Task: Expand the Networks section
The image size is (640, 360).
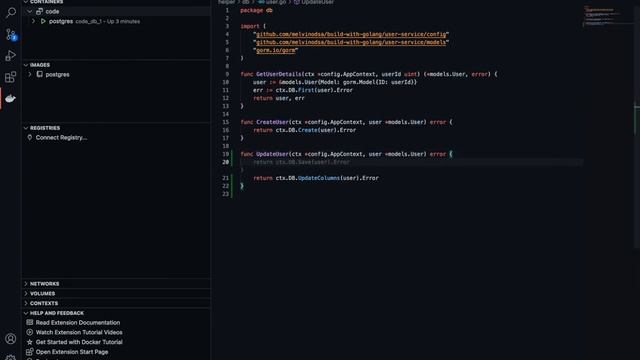Action: [26, 284]
